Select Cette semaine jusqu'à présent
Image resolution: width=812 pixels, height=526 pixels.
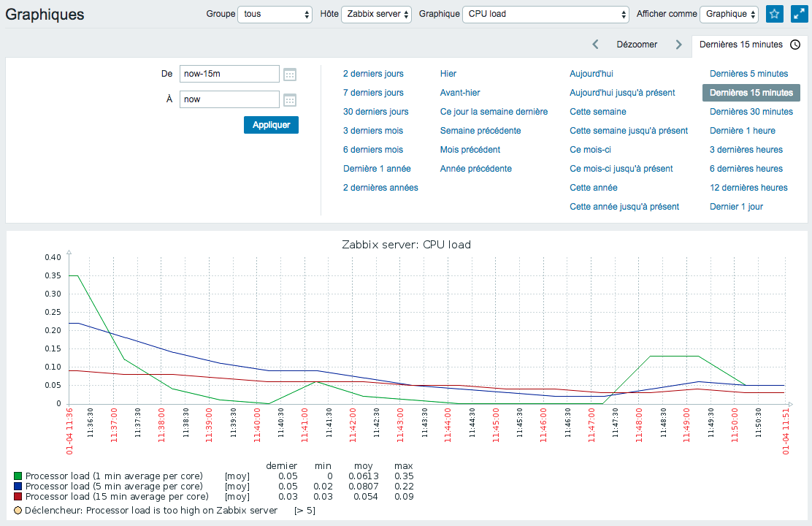click(629, 131)
